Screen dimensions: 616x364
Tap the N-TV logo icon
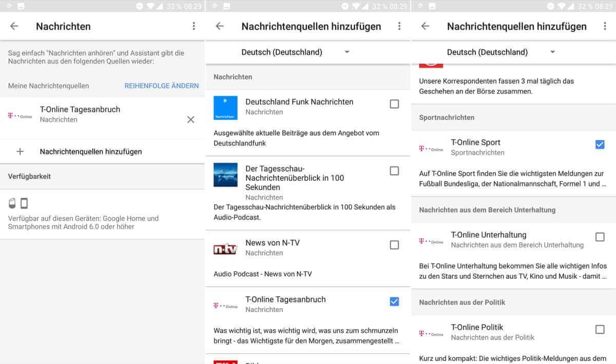(x=225, y=250)
